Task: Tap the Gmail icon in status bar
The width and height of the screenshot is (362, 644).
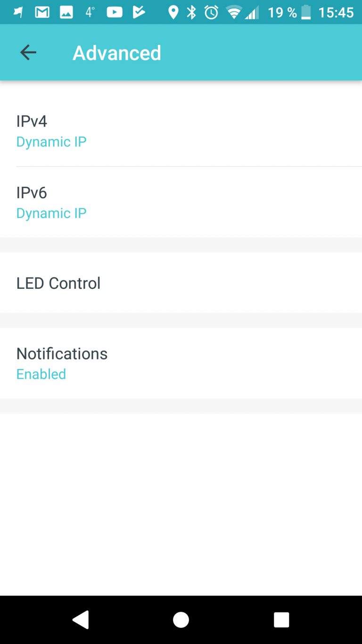Action: click(x=42, y=13)
